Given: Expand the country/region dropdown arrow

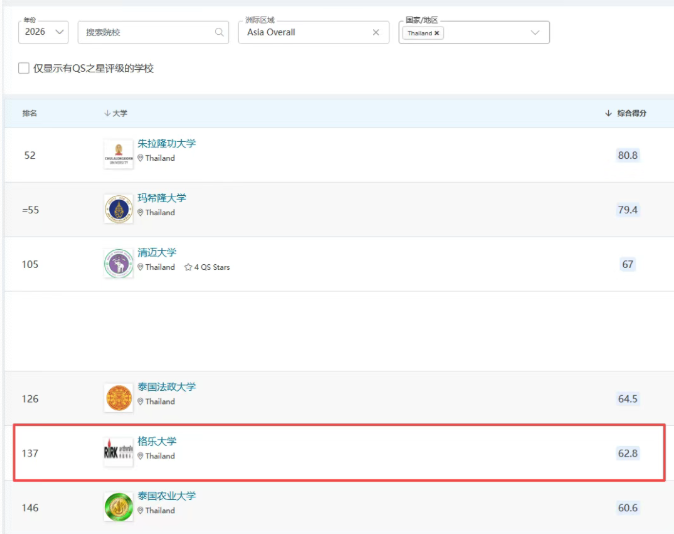Looking at the screenshot, I should coord(535,32).
